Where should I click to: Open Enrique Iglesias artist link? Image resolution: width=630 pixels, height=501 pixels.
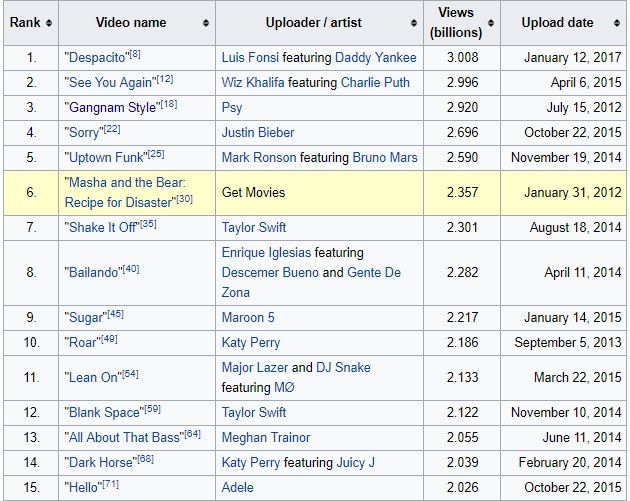[266, 252]
